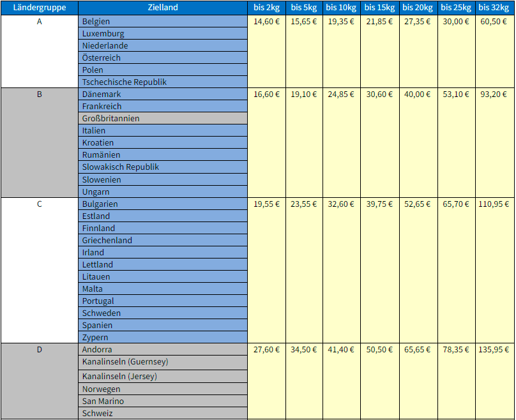
Task: Select the 50,50 € price cell
Action: pyautogui.click(x=379, y=350)
